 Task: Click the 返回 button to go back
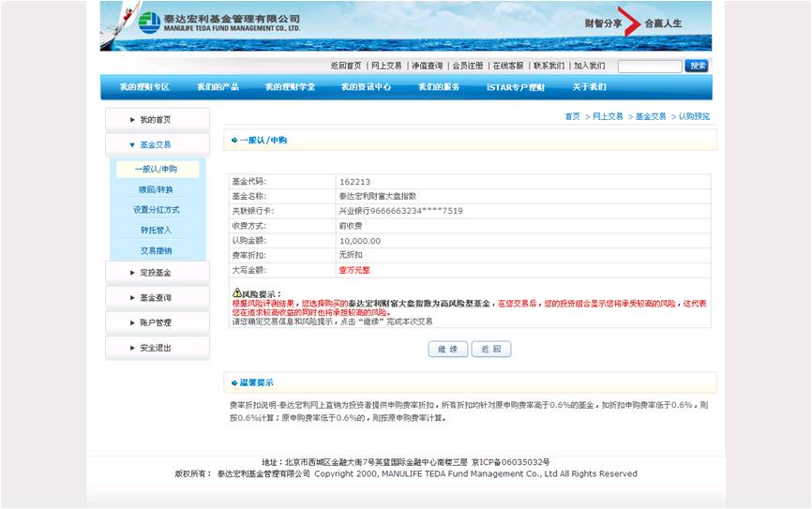[491, 349]
